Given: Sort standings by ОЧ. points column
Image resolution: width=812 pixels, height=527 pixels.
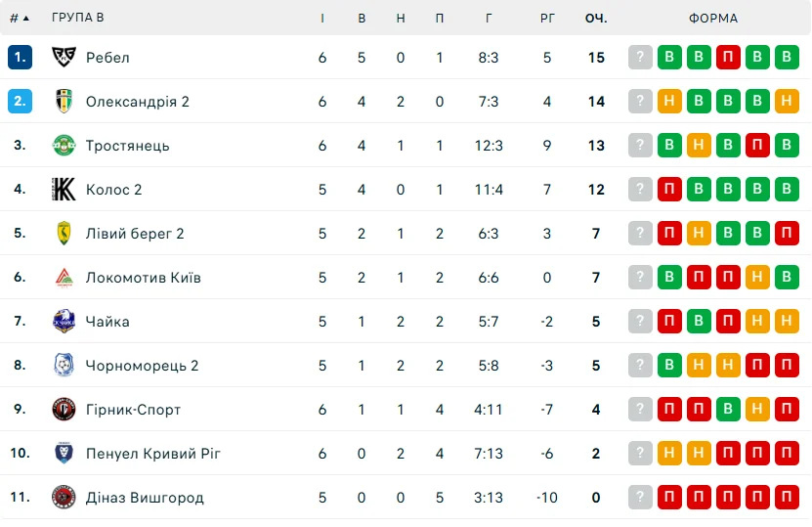Looking at the screenshot, I should pyautogui.click(x=596, y=18).
